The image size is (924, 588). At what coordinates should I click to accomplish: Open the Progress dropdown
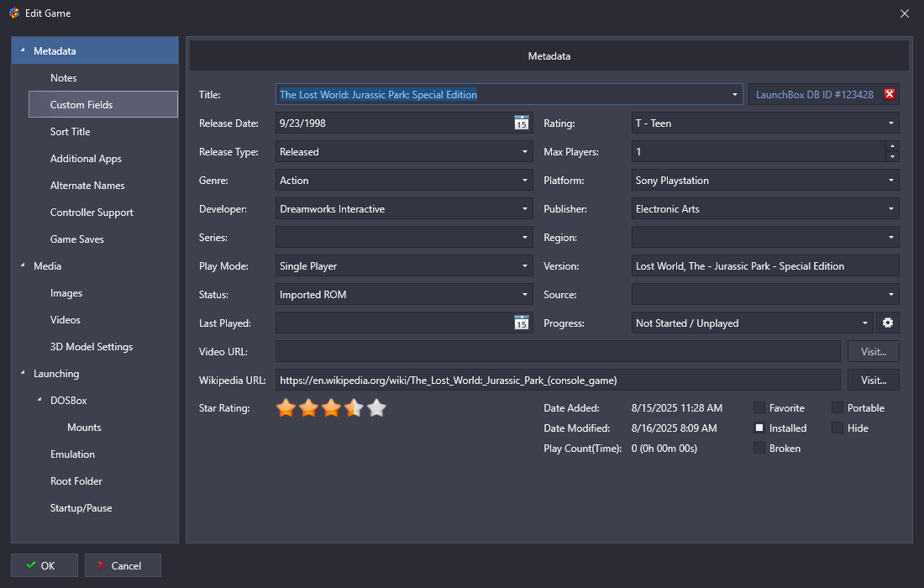(x=753, y=323)
